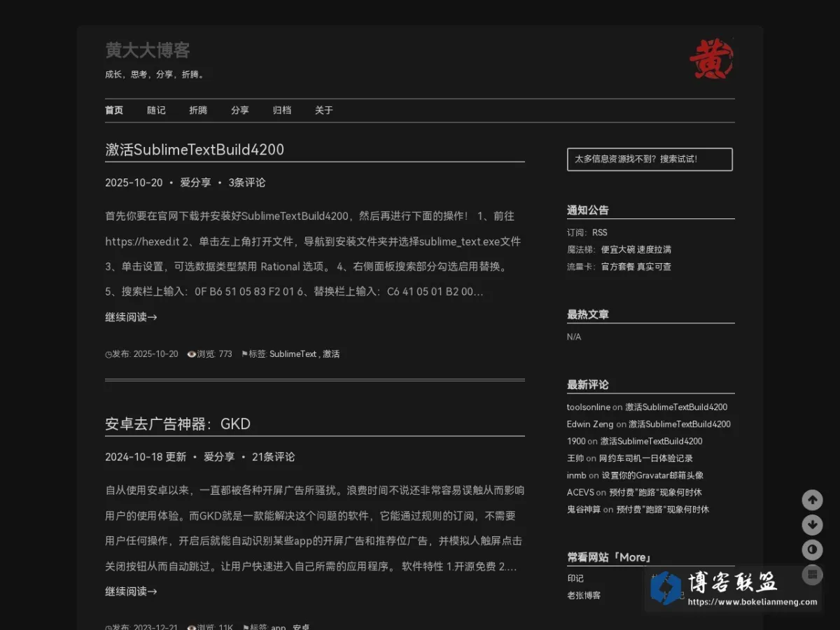Open the 印记 site link
Screen dimensions: 840x630
click(x=575, y=578)
